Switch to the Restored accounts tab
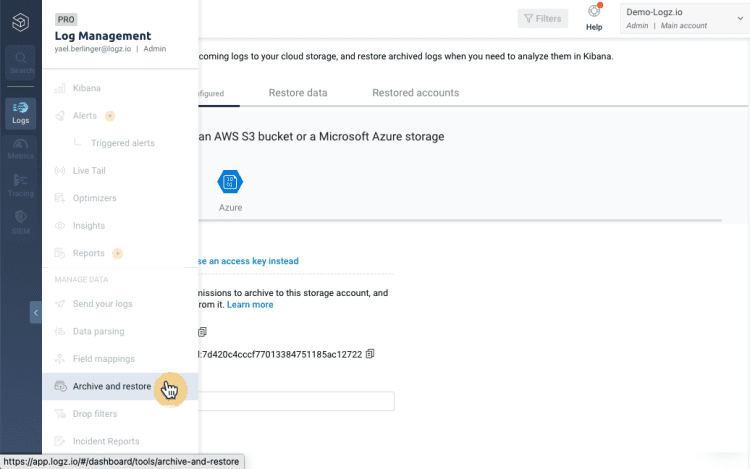The width and height of the screenshot is (750, 469). tap(415, 93)
